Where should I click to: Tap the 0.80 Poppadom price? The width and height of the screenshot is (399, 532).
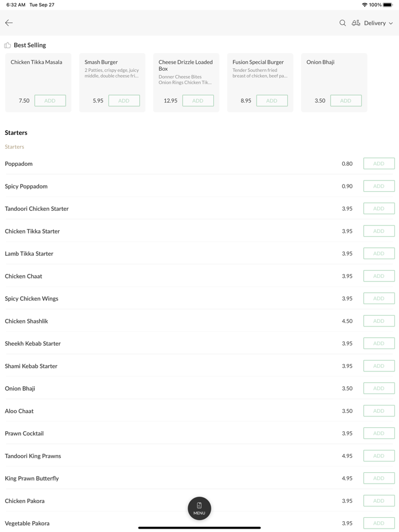point(347,163)
